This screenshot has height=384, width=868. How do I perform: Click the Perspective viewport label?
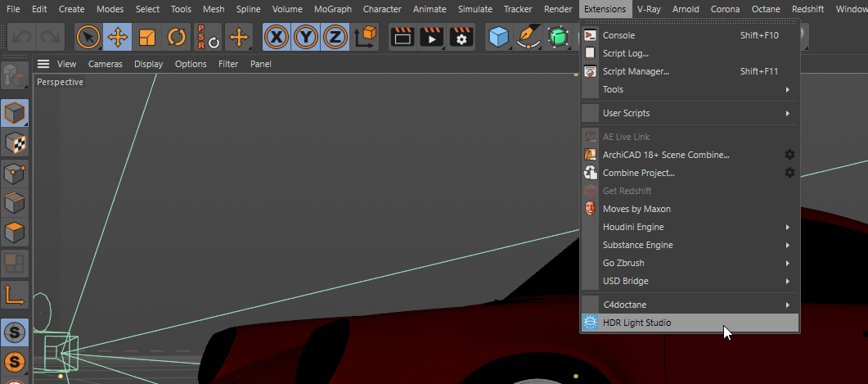tap(60, 82)
